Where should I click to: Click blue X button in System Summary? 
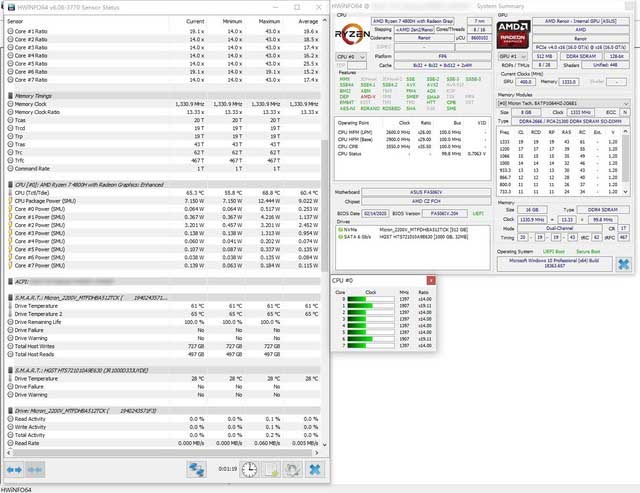623,264
